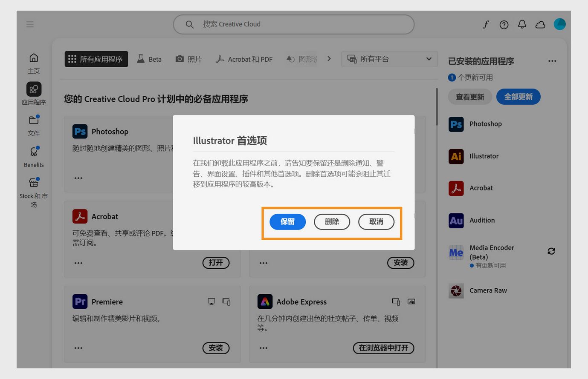Click 保留 in the Illustrator preferences dialog
588x379 pixels.
coord(287,221)
